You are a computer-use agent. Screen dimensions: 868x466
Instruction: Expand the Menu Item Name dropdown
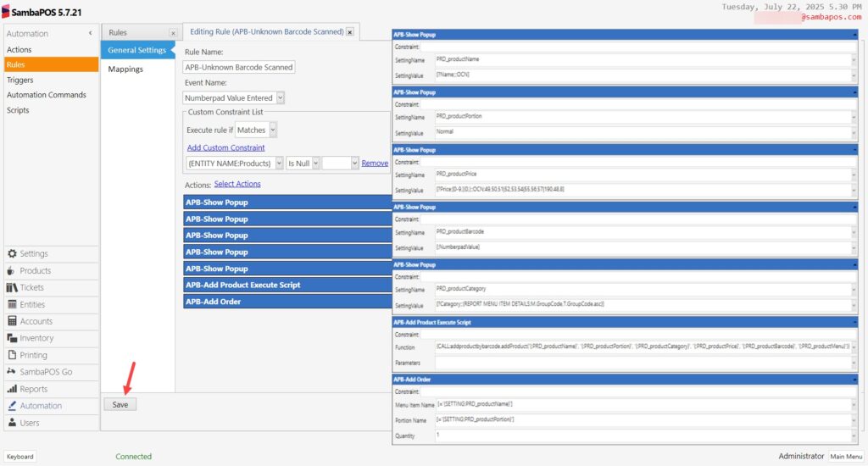pyautogui.click(x=854, y=405)
